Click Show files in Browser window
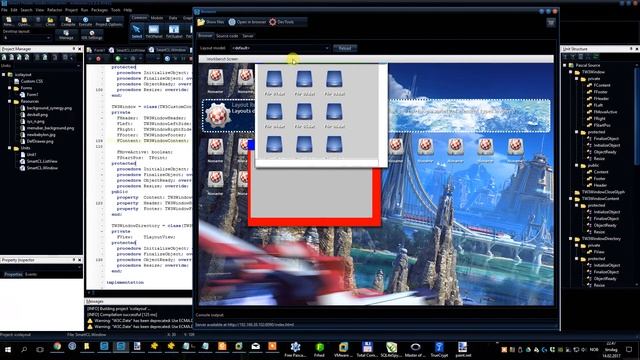640x360 pixels. point(211,22)
